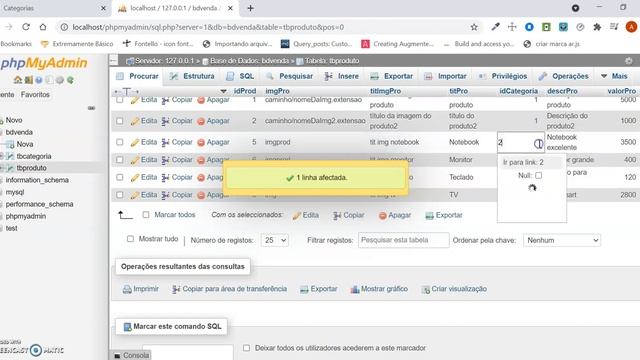Go to browser home page
This screenshot has width=640, height=360.
click(x=43, y=27)
